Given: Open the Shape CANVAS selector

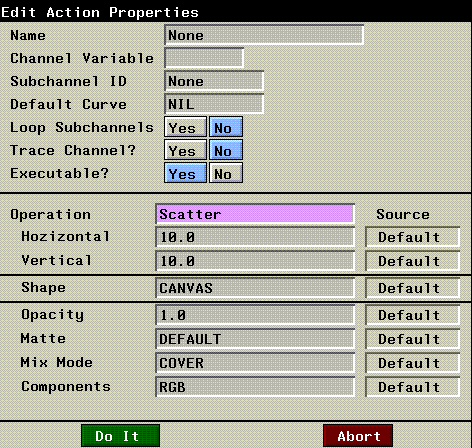Looking at the screenshot, I should pos(255,288).
